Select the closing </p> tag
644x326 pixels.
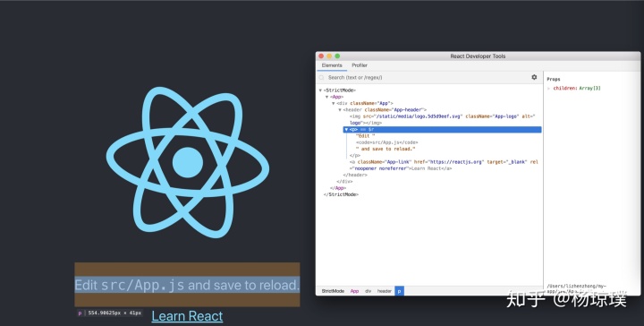coord(355,156)
